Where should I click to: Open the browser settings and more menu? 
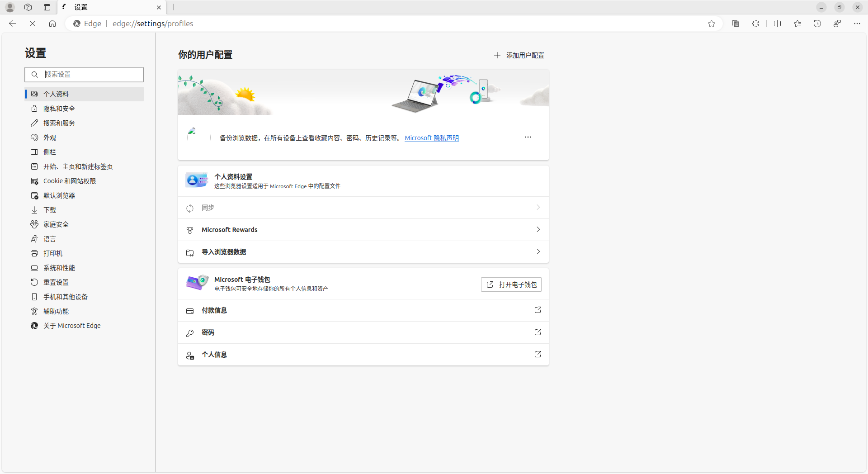click(857, 24)
